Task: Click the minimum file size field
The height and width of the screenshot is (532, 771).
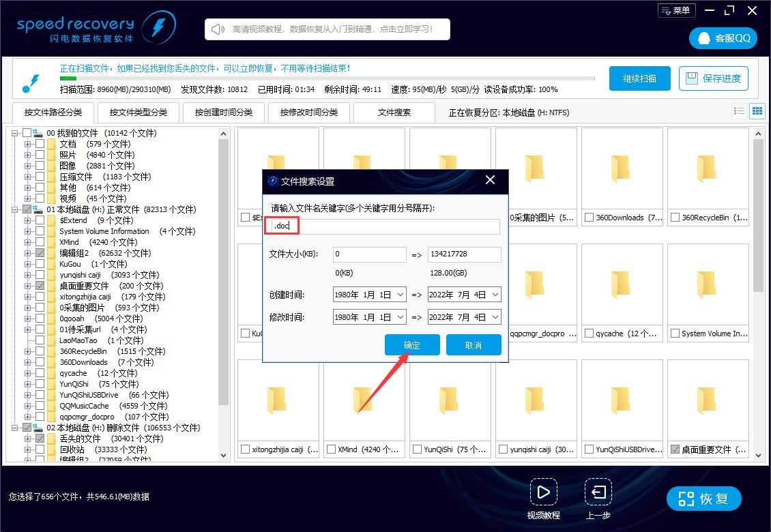Action: point(370,254)
